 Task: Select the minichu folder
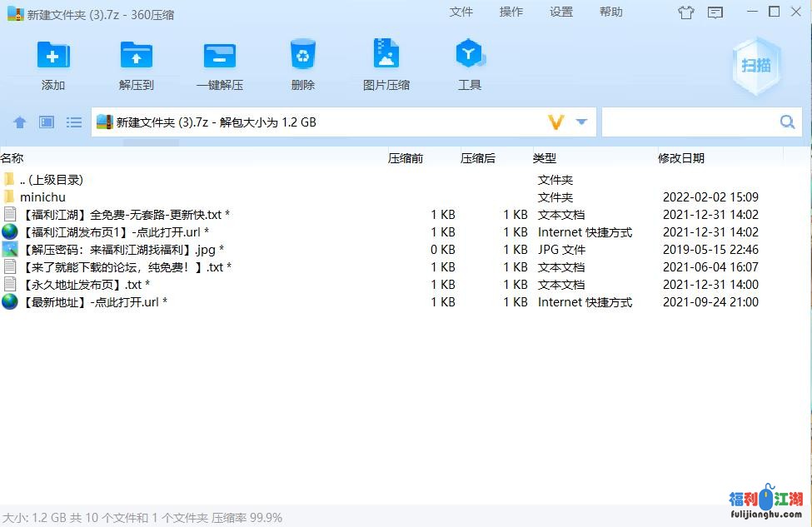(x=42, y=197)
